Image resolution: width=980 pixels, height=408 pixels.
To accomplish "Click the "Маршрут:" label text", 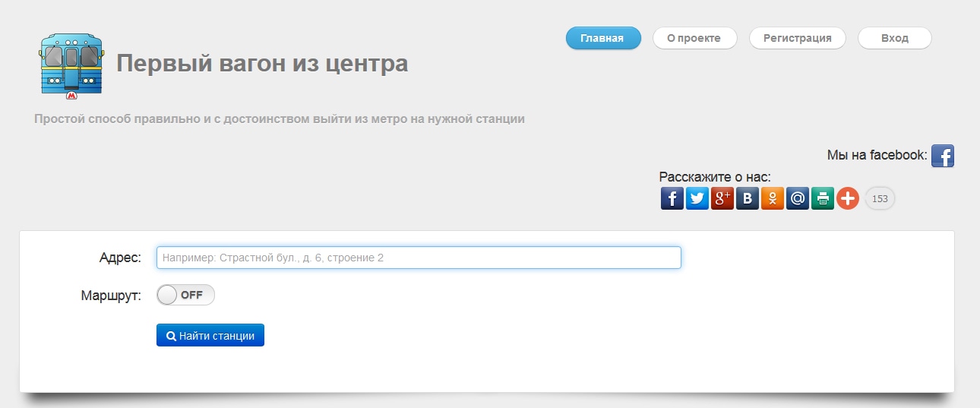I will click(111, 296).
